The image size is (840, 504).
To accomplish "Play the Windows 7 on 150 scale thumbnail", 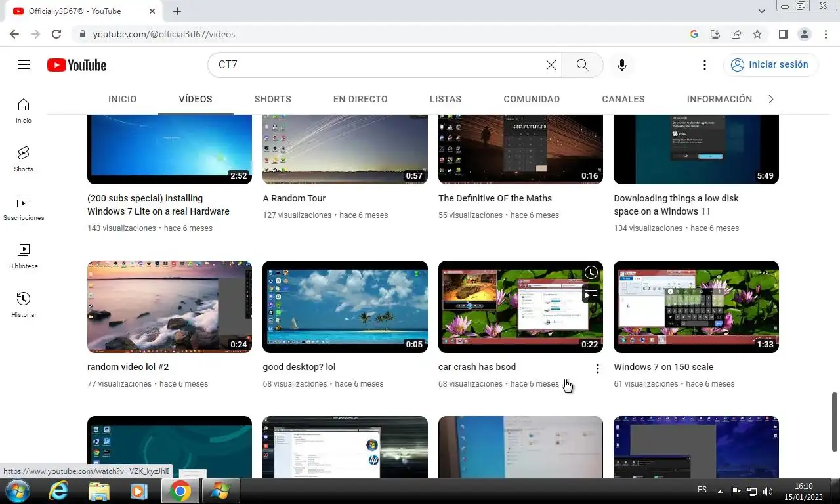I will (696, 306).
